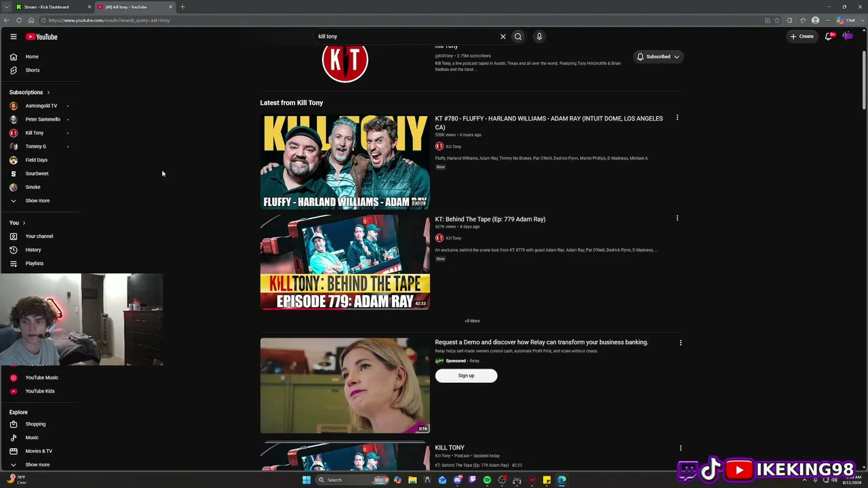Open browser Settings and more menu
868x488 pixels.
(x=827, y=20)
